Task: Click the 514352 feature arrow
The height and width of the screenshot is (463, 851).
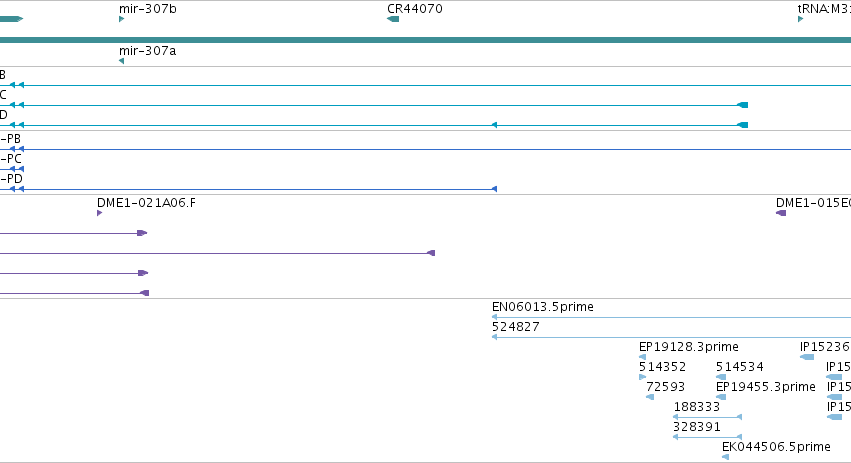Action: (x=643, y=377)
